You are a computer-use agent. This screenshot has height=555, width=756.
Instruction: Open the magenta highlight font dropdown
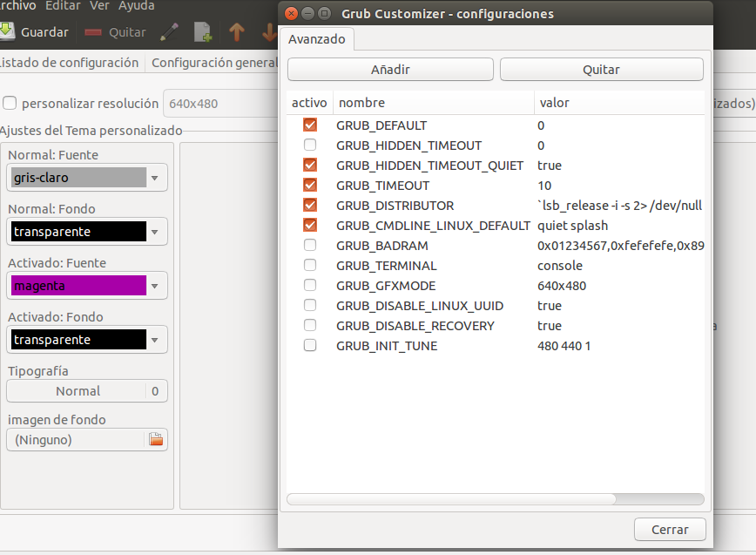(87, 286)
